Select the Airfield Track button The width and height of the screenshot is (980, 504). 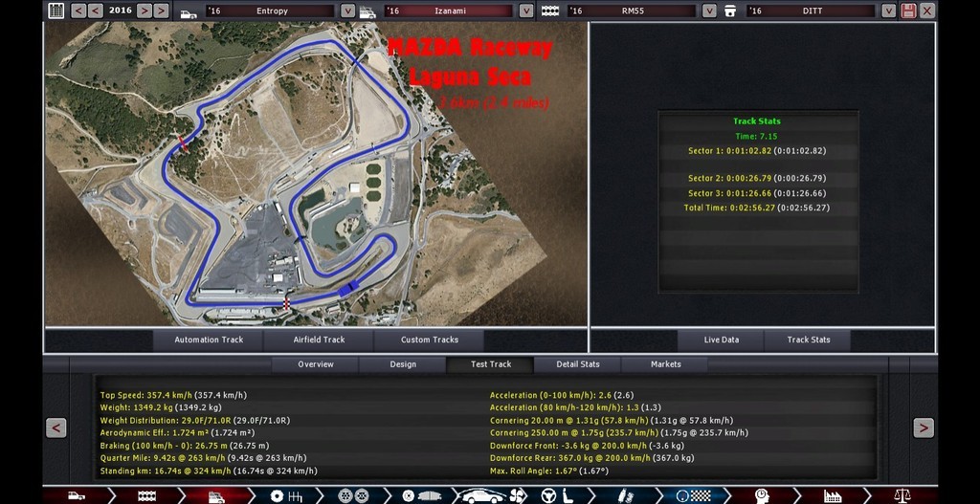click(320, 340)
